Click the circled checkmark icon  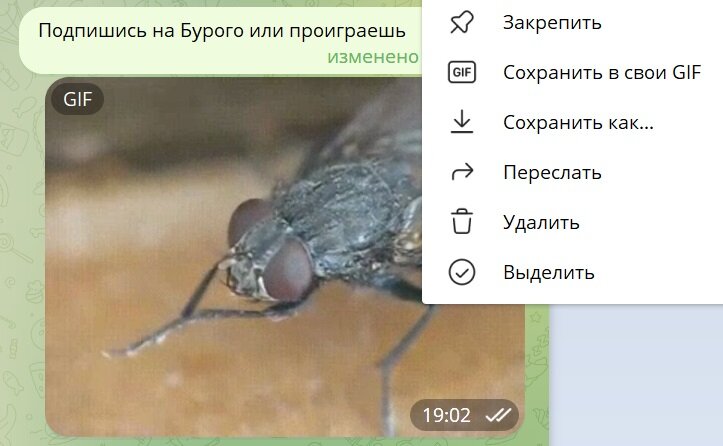point(462,272)
